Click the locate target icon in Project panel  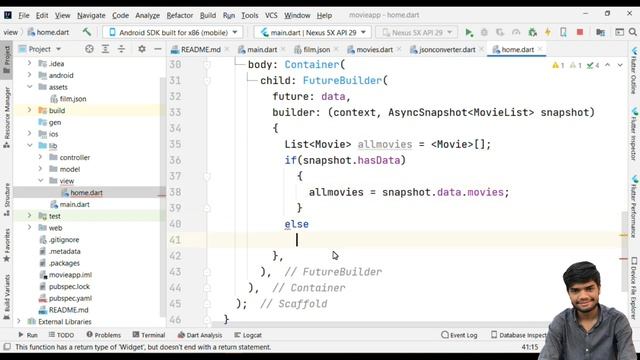(x=89, y=49)
